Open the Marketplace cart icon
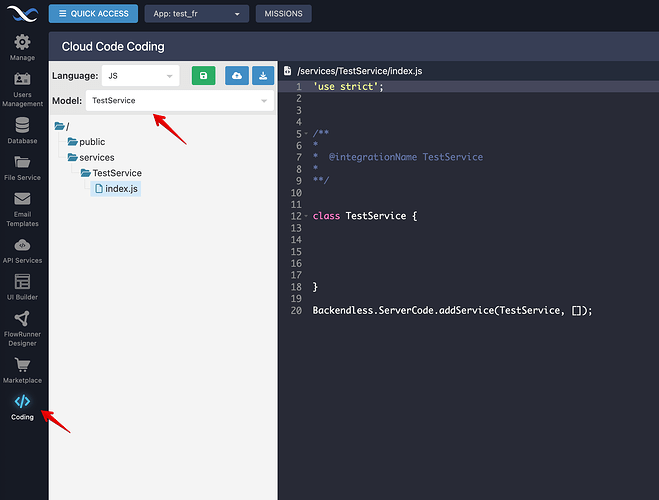This screenshot has height=500, width=659. (22, 370)
